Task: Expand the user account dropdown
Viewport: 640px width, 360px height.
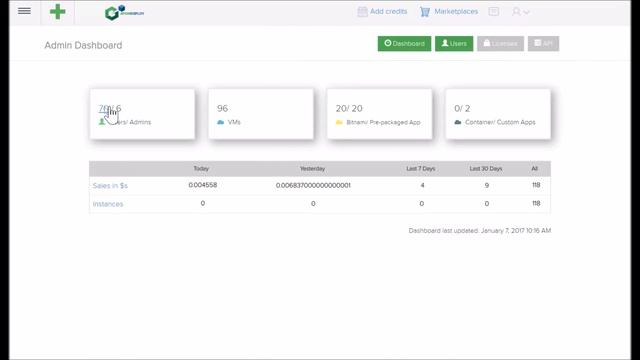Action: pyautogui.click(x=521, y=12)
